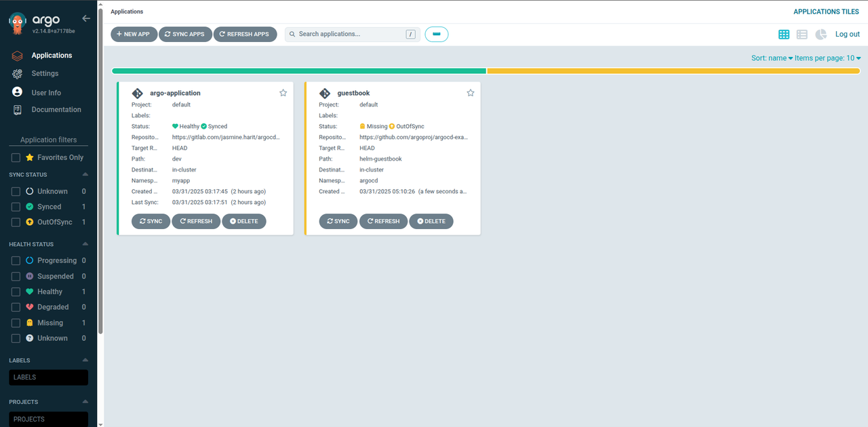Toggle Favorites Only checkbox
The height and width of the screenshot is (427, 868).
click(16, 157)
